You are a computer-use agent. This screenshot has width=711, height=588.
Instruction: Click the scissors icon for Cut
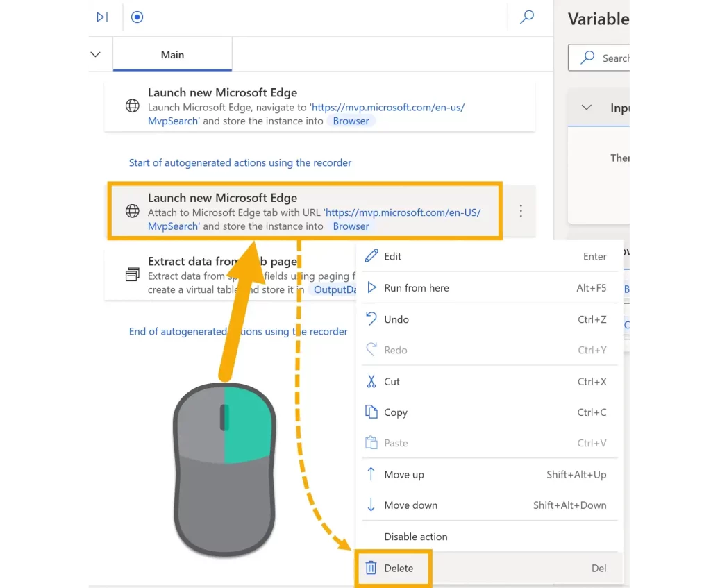tap(371, 381)
